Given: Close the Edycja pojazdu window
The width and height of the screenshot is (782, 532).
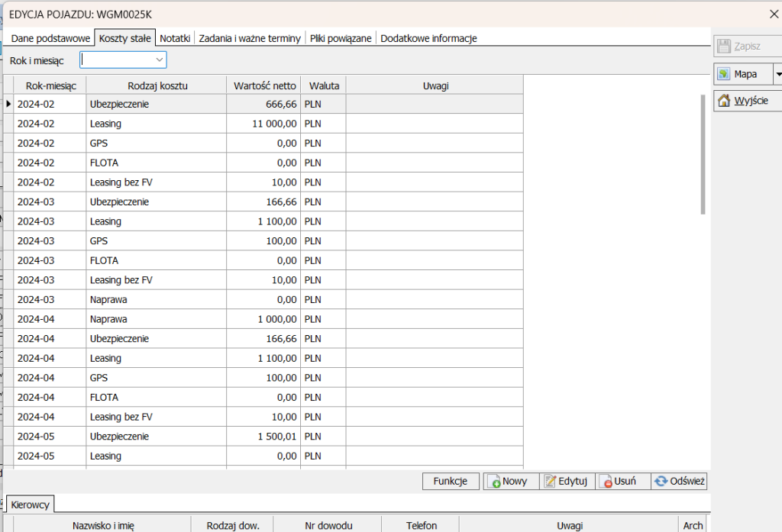Looking at the screenshot, I should [x=772, y=12].
